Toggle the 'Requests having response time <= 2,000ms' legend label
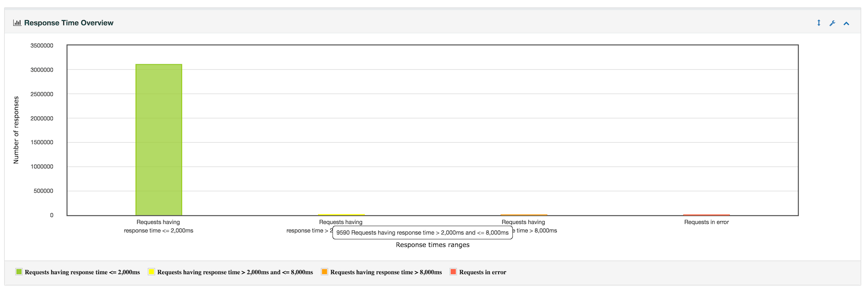 coord(82,272)
